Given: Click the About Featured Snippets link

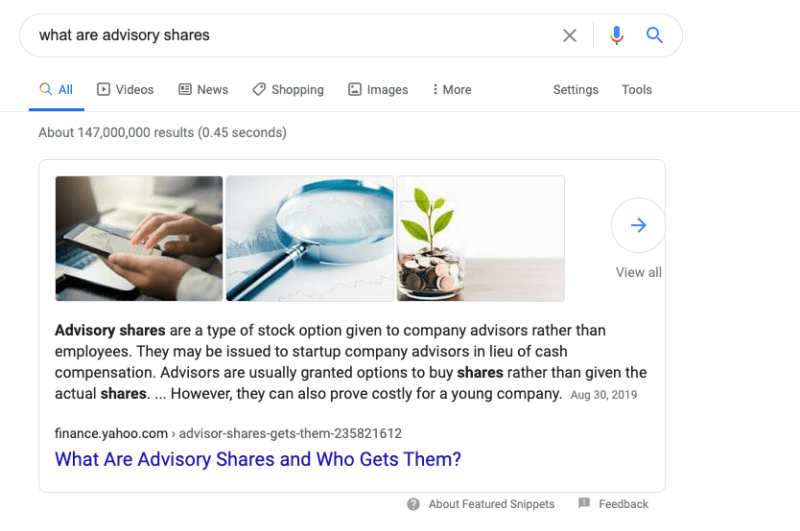Looking at the screenshot, I should [485, 504].
